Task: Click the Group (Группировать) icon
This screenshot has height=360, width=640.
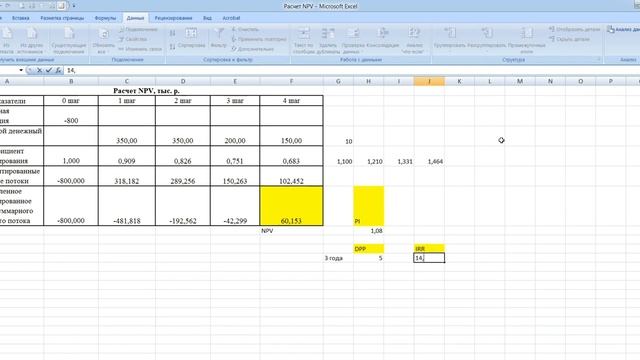Action: [450, 33]
